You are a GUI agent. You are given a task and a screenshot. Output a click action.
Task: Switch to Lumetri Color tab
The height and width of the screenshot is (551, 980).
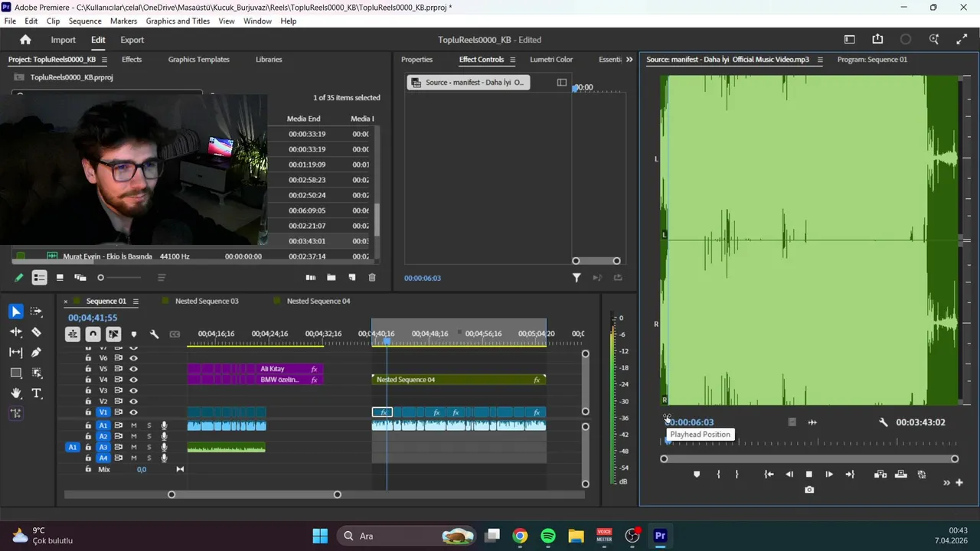coord(551,60)
